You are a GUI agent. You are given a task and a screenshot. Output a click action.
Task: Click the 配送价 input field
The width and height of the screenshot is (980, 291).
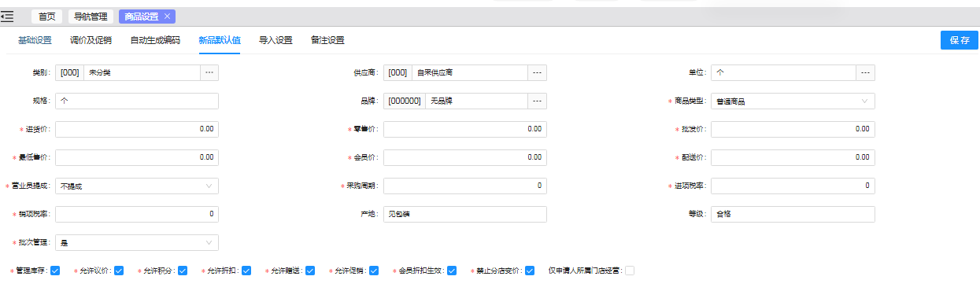[x=793, y=157]
